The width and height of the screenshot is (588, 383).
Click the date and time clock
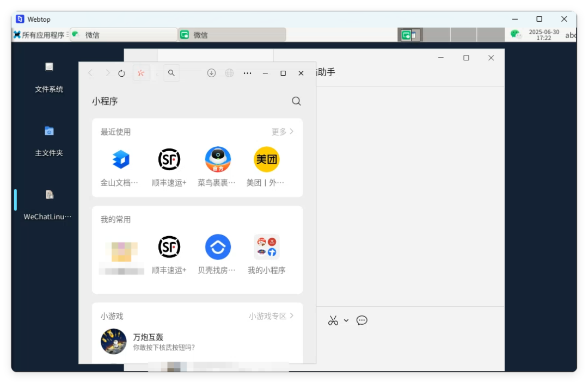(x=544, y=35)
